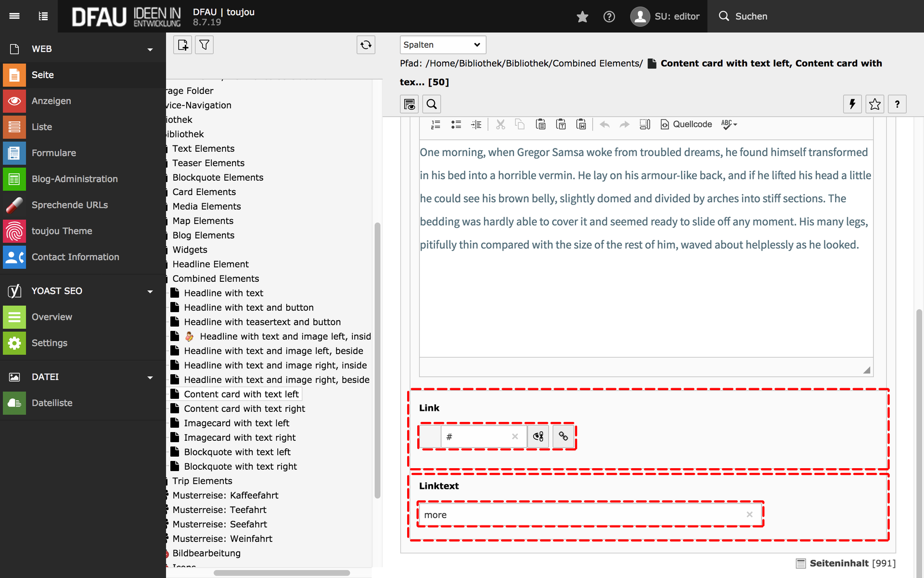This screenshot has width=924, height=578.
Task: Open the Dateiliste module
Action: point(51,403)
